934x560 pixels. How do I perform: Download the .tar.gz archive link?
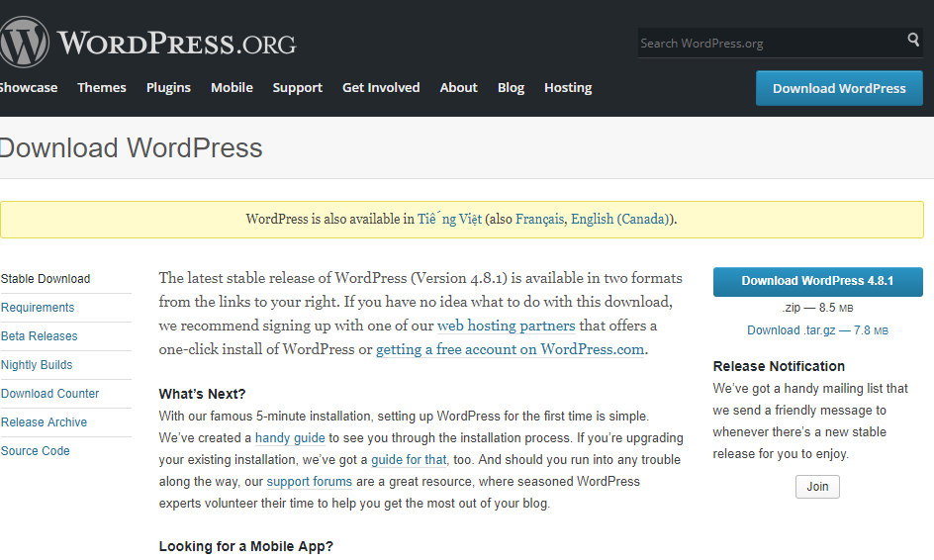pos(817,330)
